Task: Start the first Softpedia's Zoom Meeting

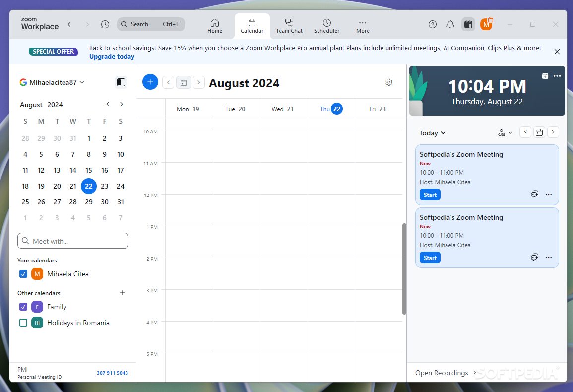Action: click(x=430, y=195)
